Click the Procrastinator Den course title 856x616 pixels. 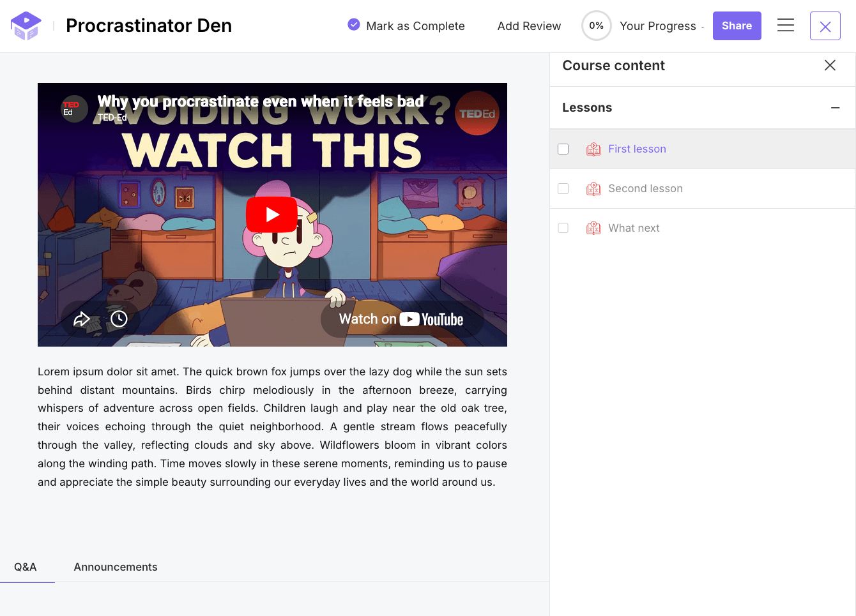click(x=149, y=26)
